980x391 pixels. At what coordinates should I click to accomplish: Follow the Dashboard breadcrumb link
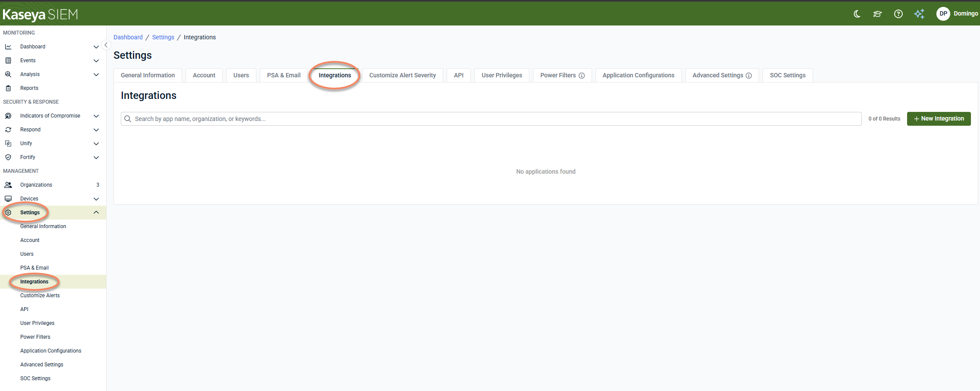click(x=128, y=37)
